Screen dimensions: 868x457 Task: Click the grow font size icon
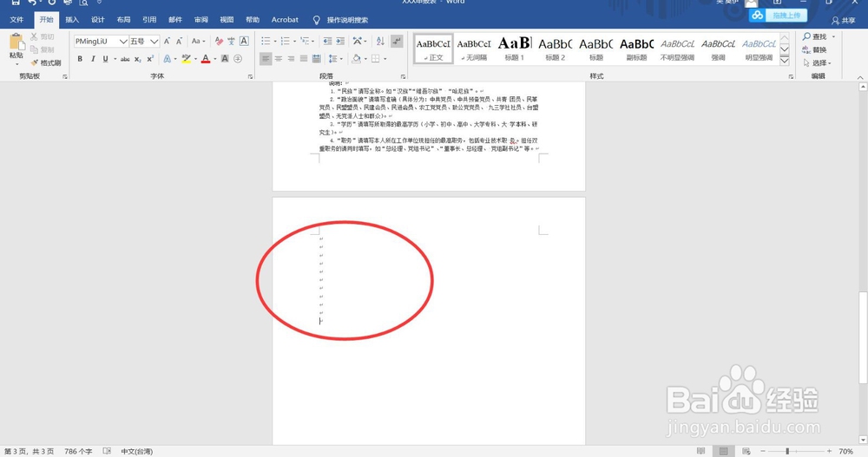point(167,42)
